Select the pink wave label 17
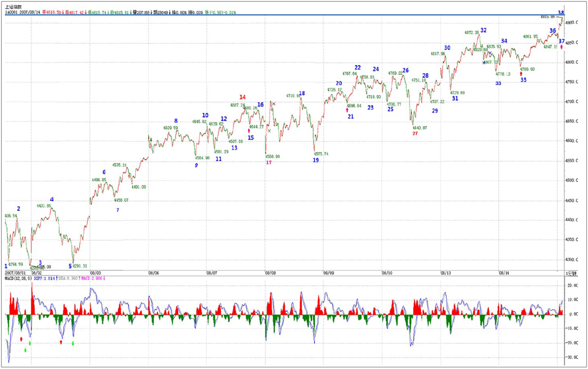Screen dimensions: 588x369 (x=269, y=162)
